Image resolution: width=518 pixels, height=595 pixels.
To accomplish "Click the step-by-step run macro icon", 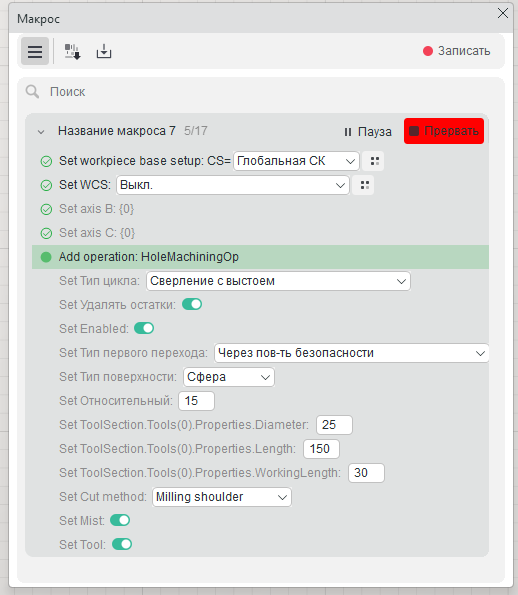I will click(72, 51).
